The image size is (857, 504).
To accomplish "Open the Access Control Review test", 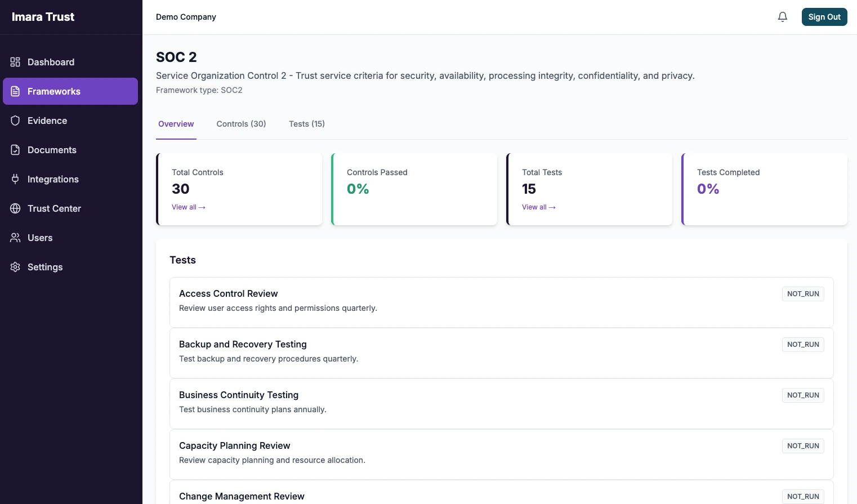I will click(228, 293).
